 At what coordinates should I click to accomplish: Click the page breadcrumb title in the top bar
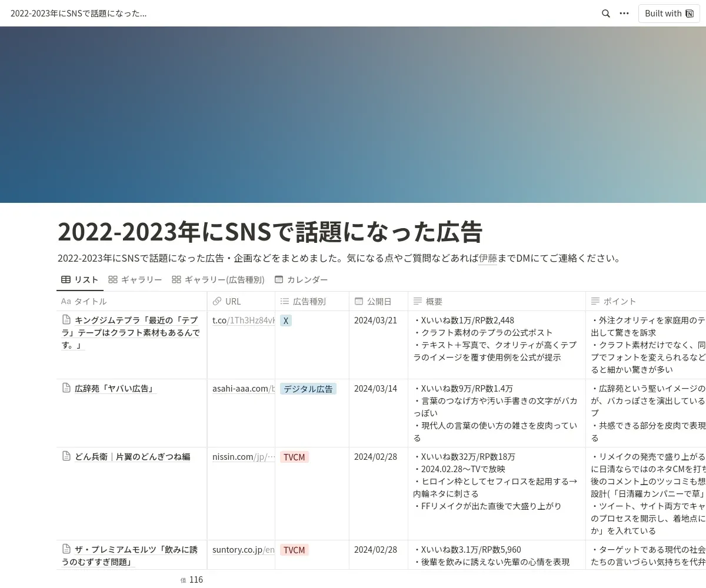pyautogui.click(x=79, y=14)
